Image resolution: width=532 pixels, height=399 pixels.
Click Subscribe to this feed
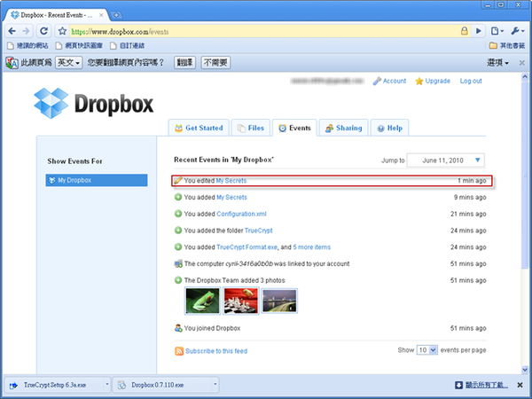(x=216, y=351)
